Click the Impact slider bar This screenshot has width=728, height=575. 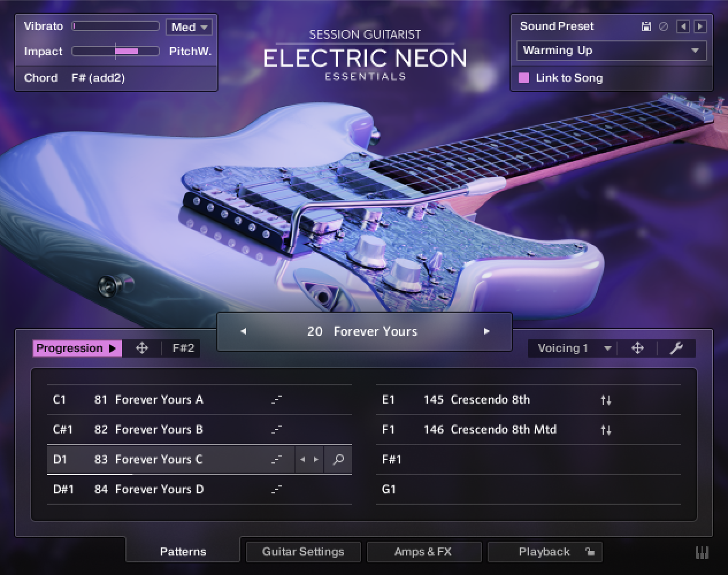point(115,51)
